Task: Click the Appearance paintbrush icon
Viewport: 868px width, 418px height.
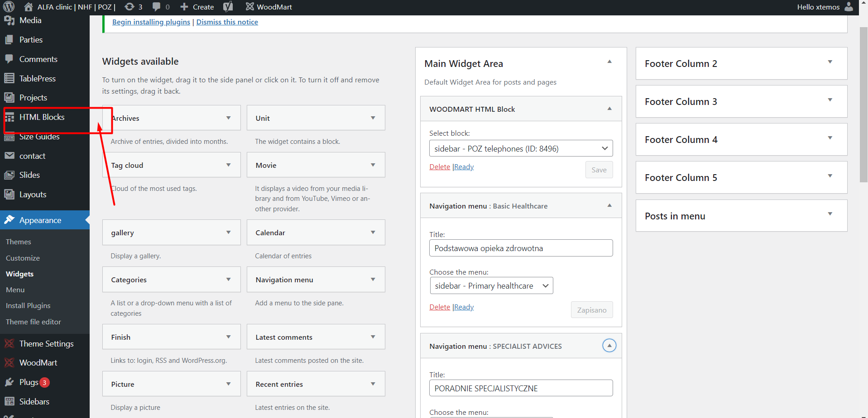Action: pyautogui.click(x=9, y=220)
